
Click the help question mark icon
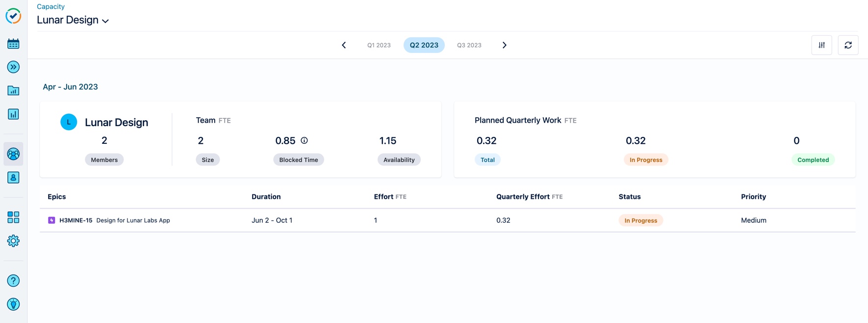(13, 281)
